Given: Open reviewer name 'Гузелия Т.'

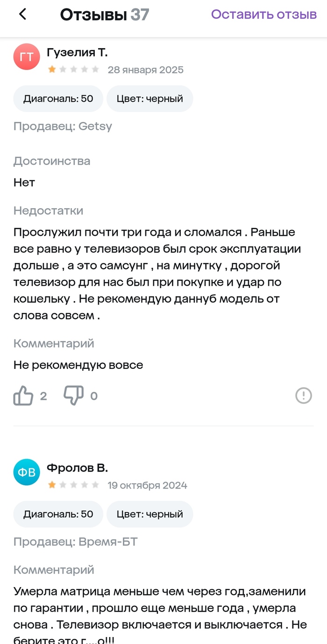Looking at the screenshot, I should (77, 53).
